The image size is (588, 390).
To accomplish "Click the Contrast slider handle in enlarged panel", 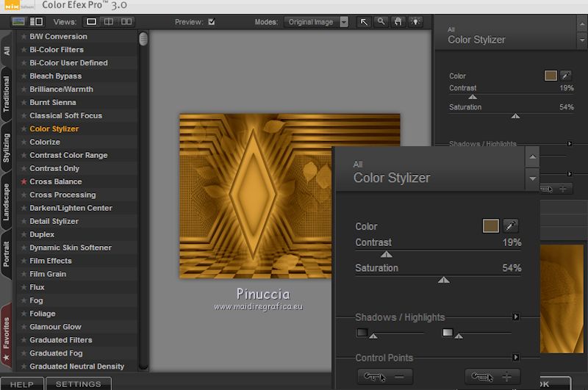I will click(x=387, y=254).
